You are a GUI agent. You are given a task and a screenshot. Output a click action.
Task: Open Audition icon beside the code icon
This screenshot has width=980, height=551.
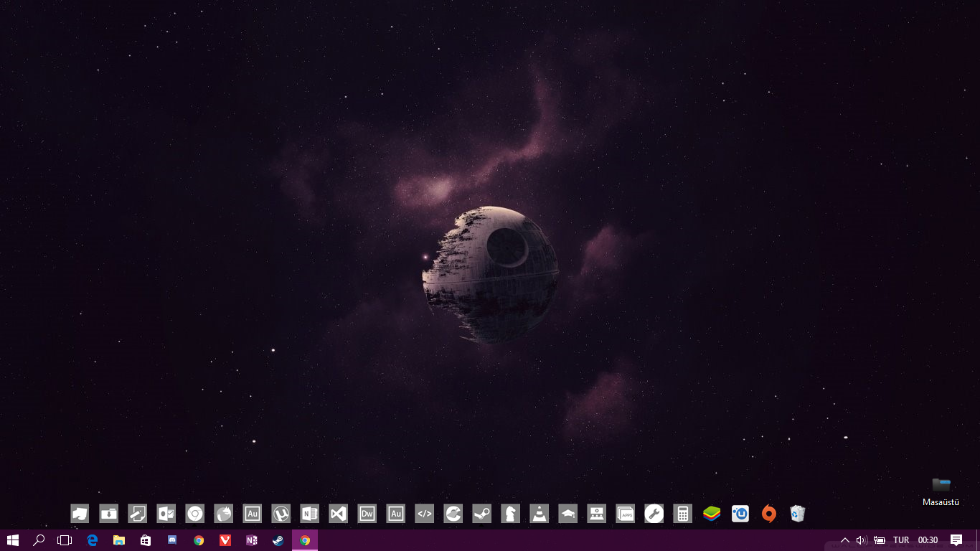[395, 513]
